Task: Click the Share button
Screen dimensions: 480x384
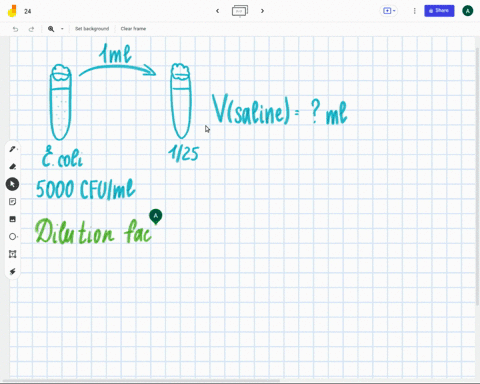Action: (439, 11)
